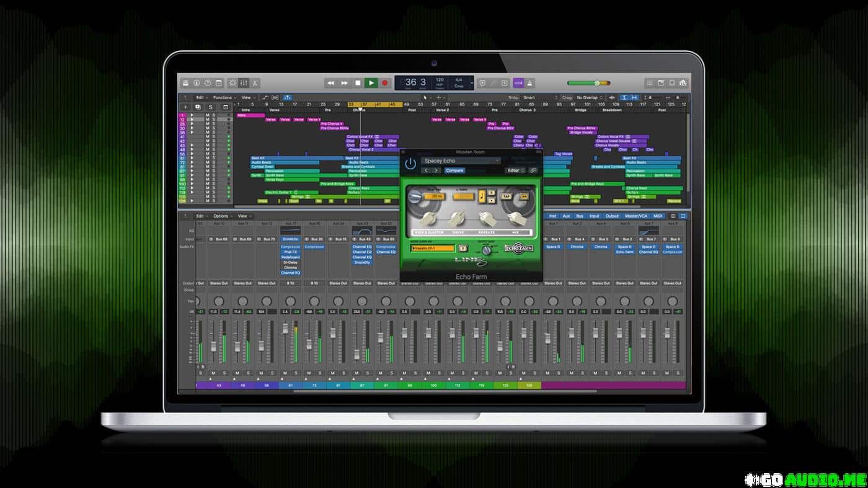The width and height of the screenshot is (868, 488).
Task: Toggle the blue Catch playhead button
Action: click(x=288, y=97)
